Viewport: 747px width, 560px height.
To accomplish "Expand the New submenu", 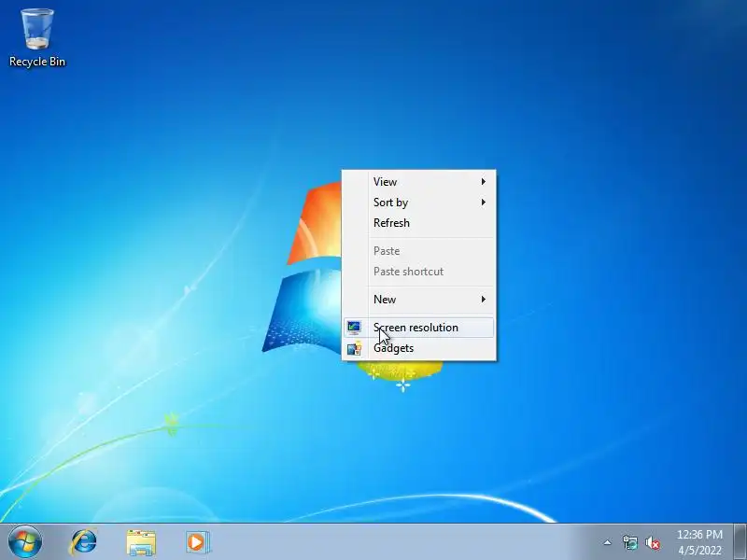I will (x=418, y=300).
